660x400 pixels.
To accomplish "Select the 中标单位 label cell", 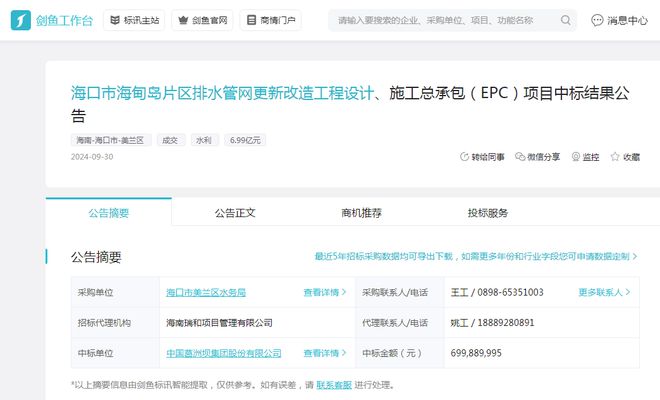I will 115,353.
